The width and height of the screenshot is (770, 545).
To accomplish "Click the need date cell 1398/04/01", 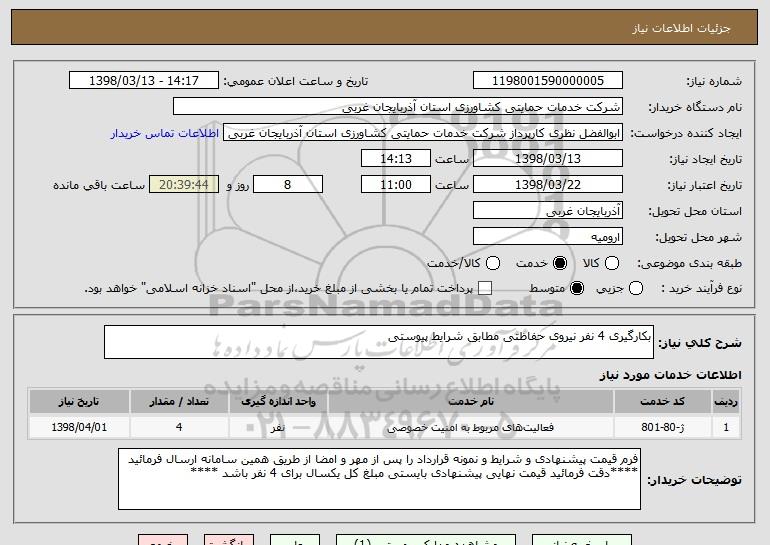I will coord(79,427).
